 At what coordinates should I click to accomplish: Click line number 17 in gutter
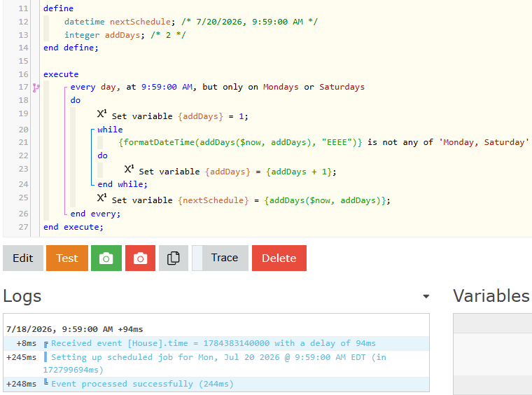[x=23, y=88]
